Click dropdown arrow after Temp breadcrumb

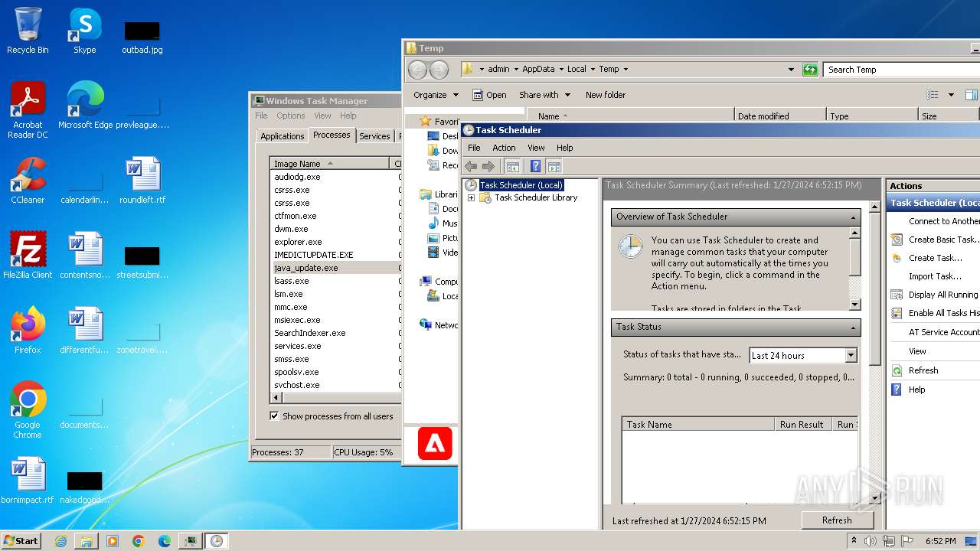tap(626, 70)
